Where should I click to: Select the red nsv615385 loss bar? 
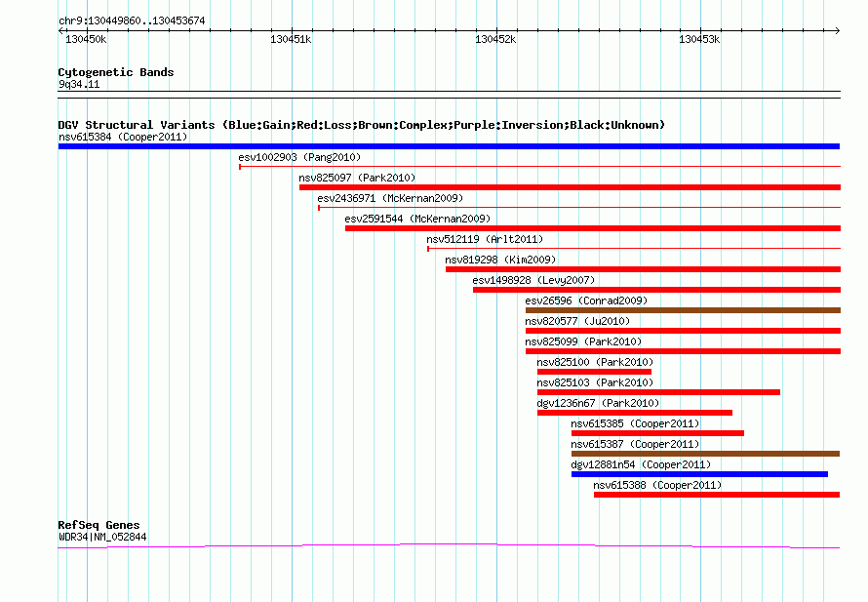(657, 433)
